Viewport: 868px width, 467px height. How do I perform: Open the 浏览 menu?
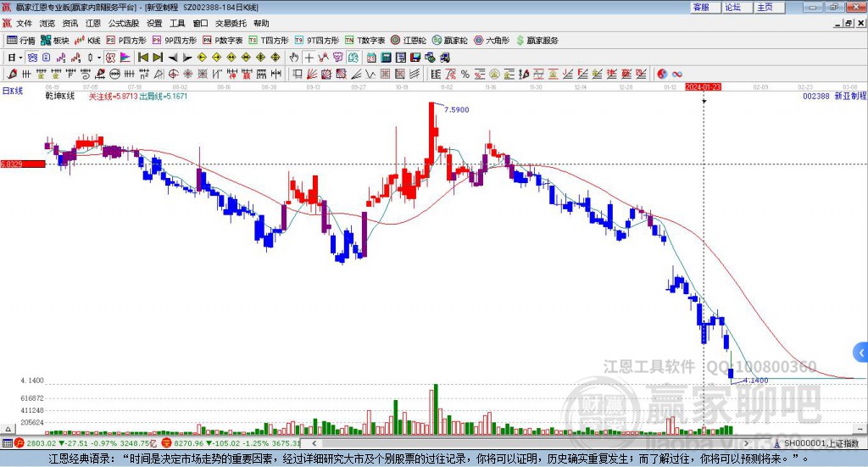click(x=47, y=23)
